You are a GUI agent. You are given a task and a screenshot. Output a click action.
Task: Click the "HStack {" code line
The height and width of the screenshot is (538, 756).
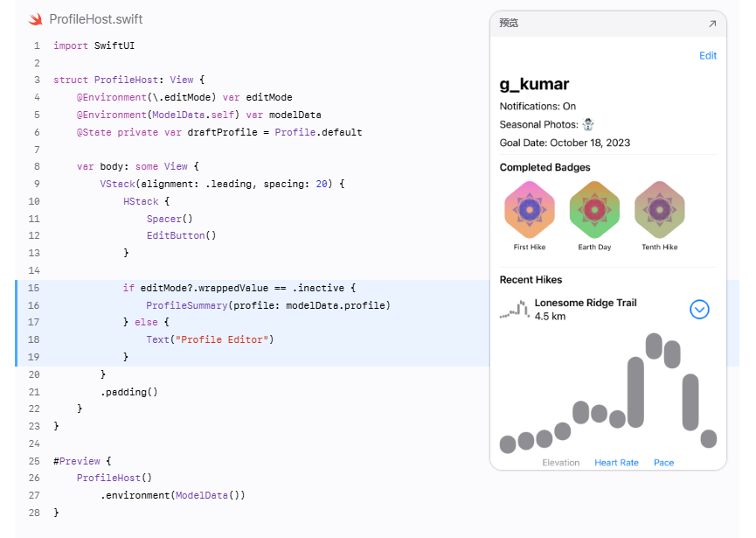click(x=147, y=201)
